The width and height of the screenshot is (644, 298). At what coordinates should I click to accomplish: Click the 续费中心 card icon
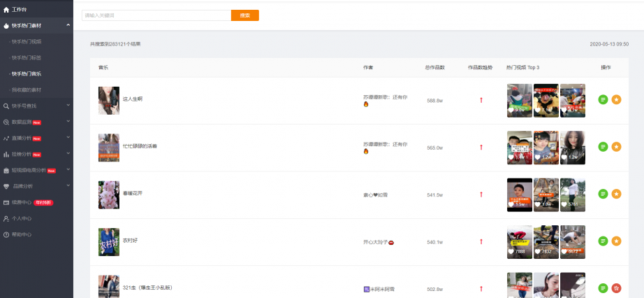[6, 202]
